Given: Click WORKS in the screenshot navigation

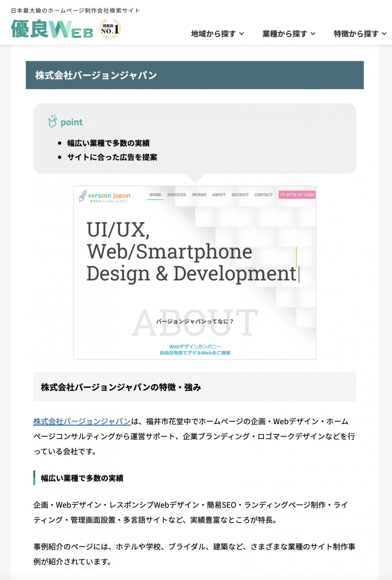Looking at the screenshot, I should coord(199,195).
